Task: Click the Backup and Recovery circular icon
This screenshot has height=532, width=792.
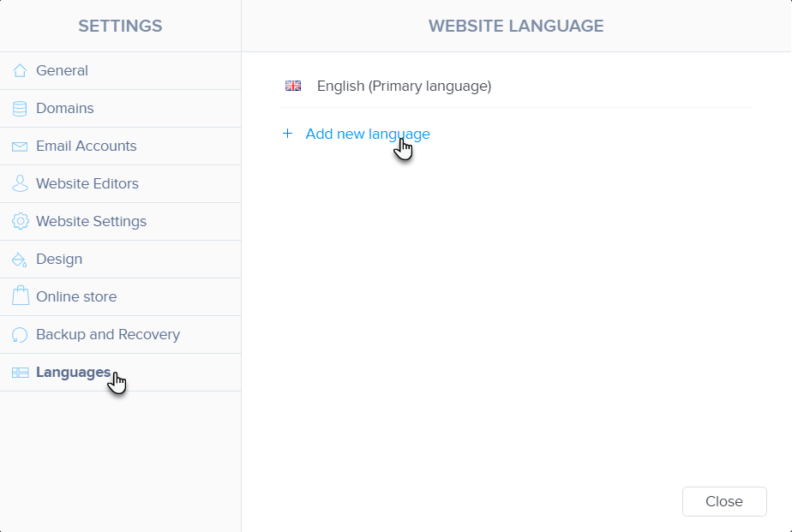Action: [x=20, y=335]
